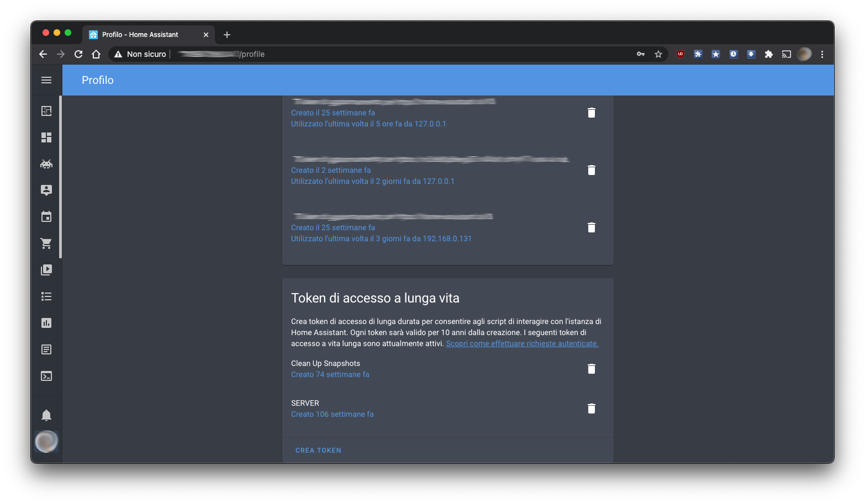Open the uBlock Origin extension icon

(681, 54)
